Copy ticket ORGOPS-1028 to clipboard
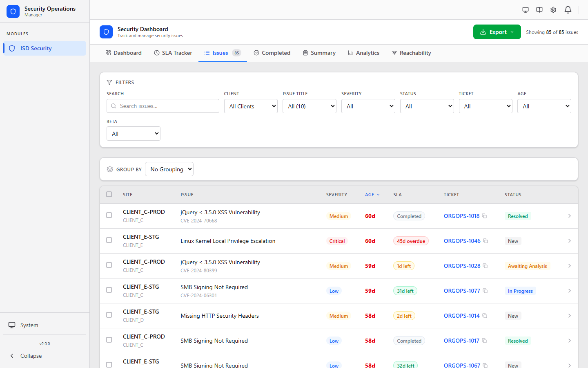This screenshot has height=368, width=588. pos(486,266)
